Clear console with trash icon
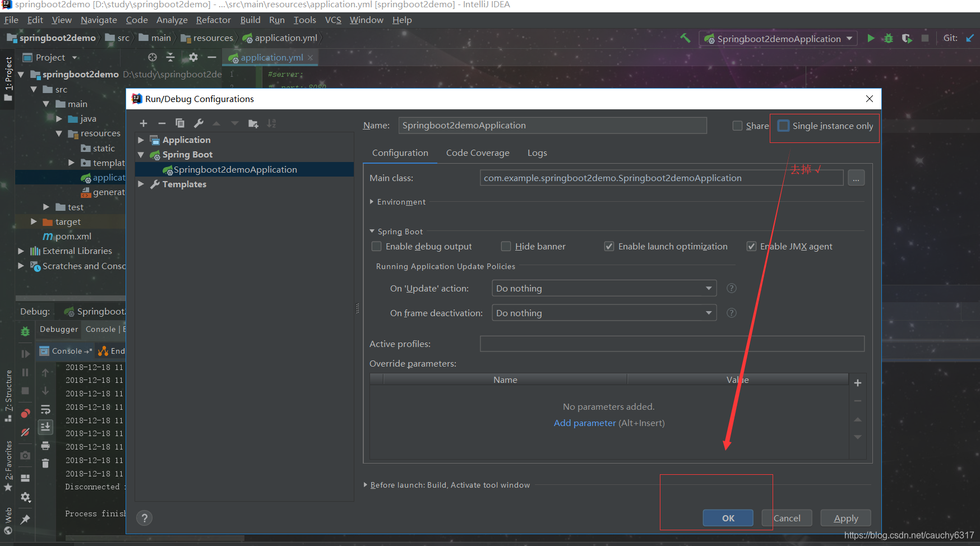 click(x=45, y=463)
